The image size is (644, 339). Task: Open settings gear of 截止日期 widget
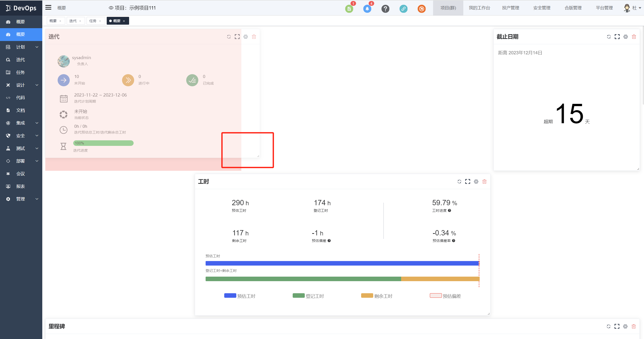(x=625, y=37)
